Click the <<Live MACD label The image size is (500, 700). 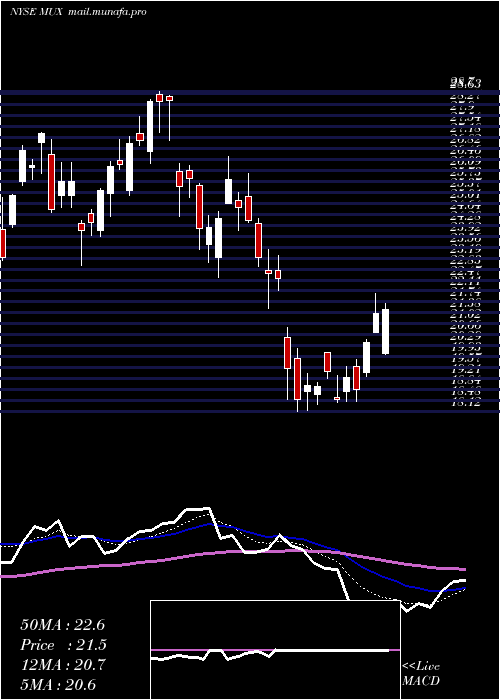point(421,673)
